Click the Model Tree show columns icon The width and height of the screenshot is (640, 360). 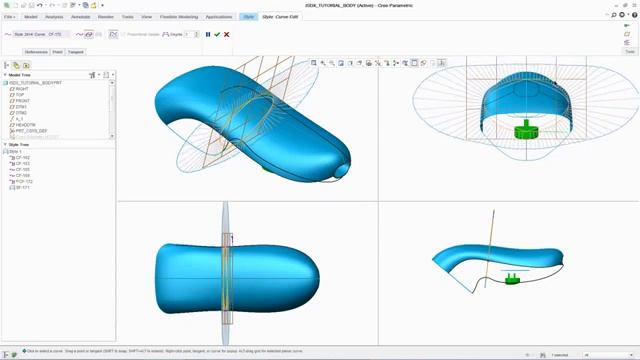[106, 75]
